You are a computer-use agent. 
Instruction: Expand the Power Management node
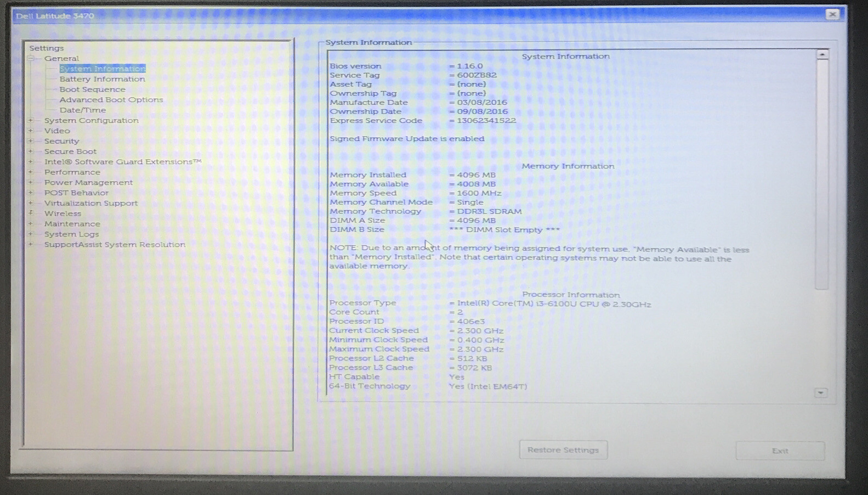pyautogui.click(x=31, y=182)
